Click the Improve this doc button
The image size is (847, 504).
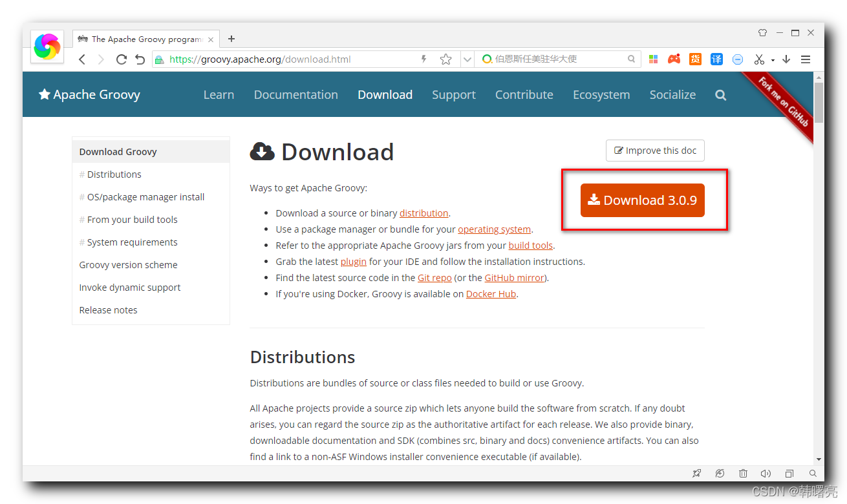655,151
